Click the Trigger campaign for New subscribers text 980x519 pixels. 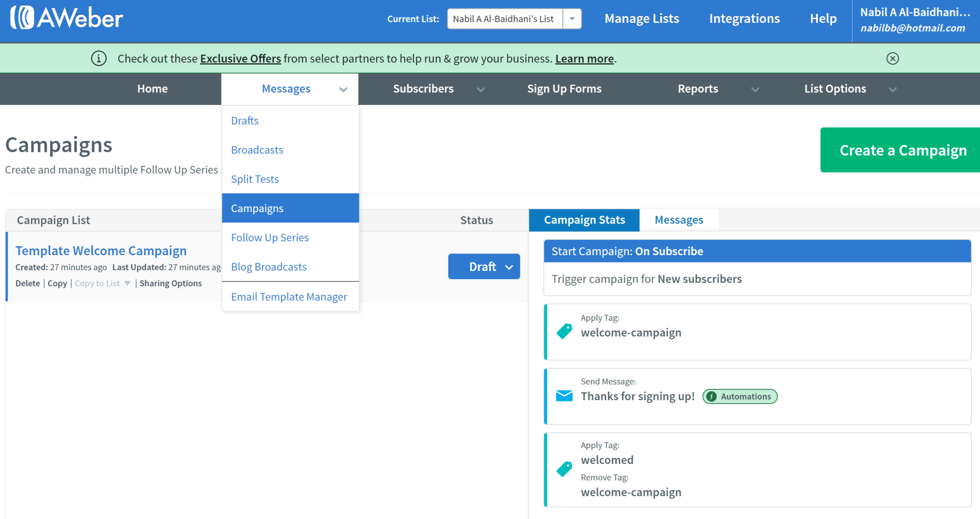tap(646, 279)
